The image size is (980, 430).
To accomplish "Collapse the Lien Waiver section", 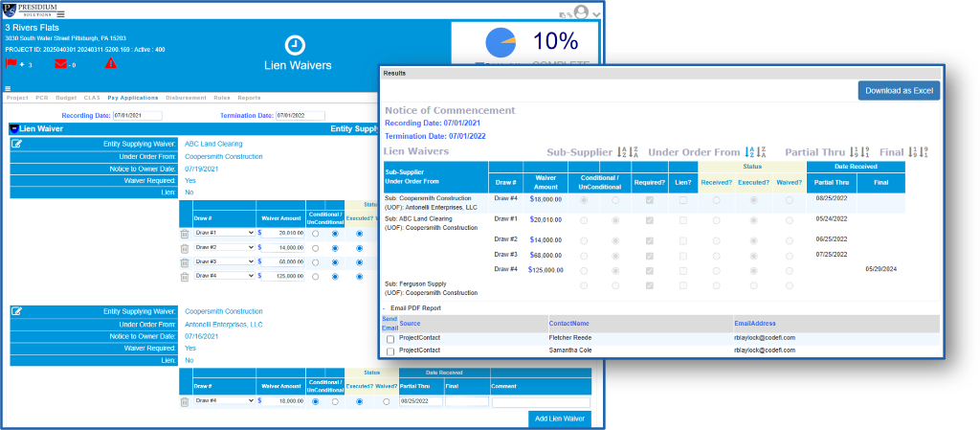I will [13, 128].
